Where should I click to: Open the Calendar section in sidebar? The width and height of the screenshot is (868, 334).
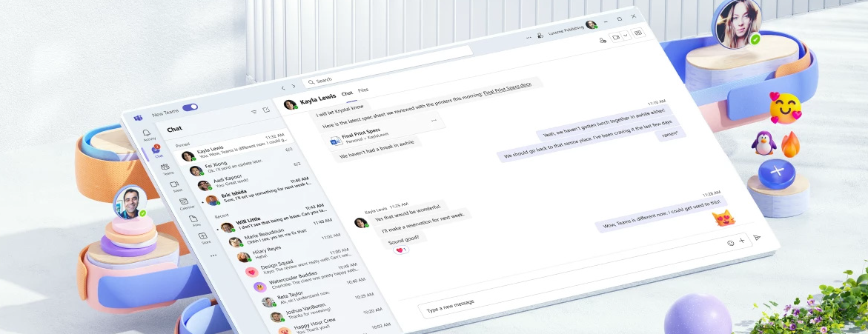pyautogui.click(x=185, y=204)
